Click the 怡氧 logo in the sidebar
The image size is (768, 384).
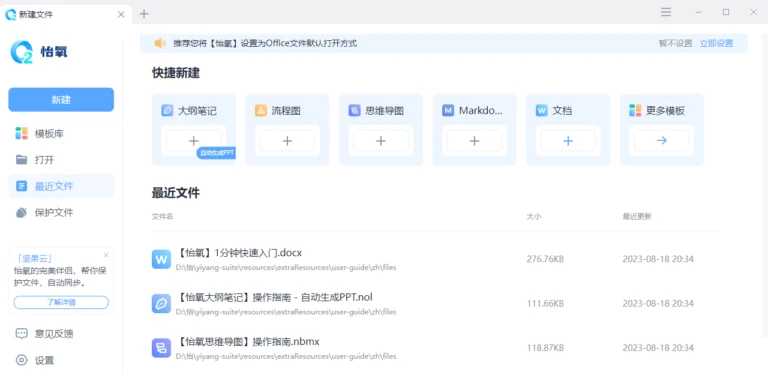pos(39,52)
